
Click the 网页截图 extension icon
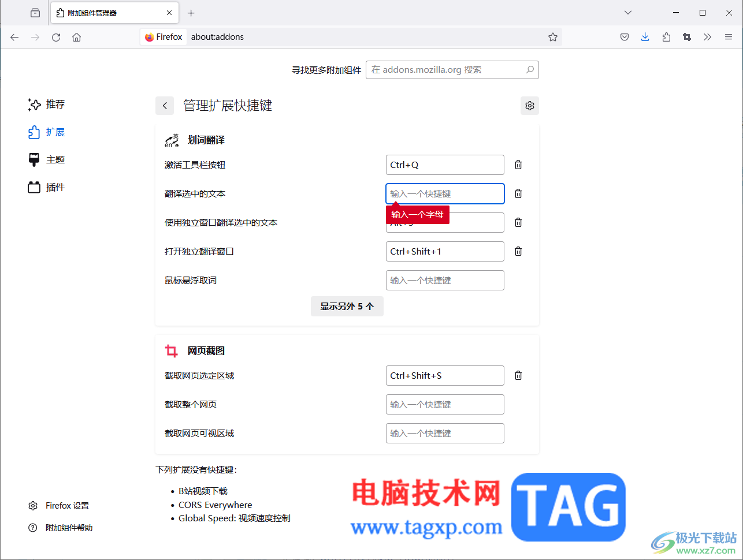click(172, 351)
